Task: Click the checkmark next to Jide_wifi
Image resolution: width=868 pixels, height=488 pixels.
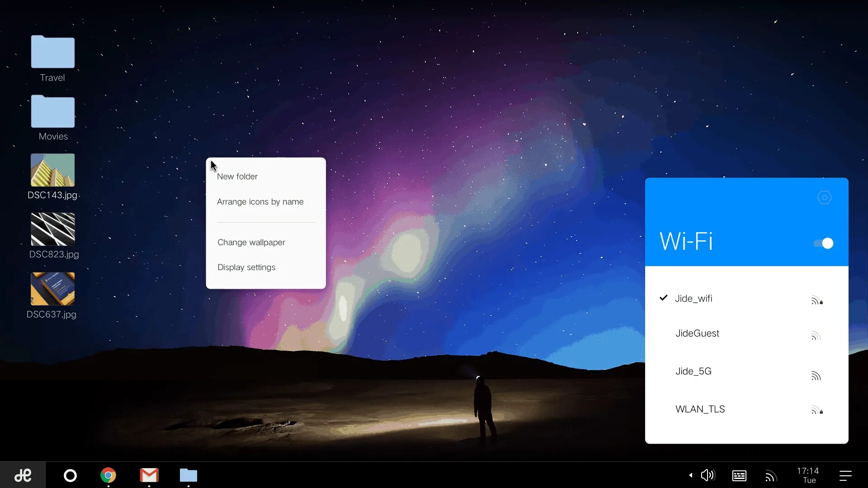Action: pyautogui.click(x=663, y=298)
